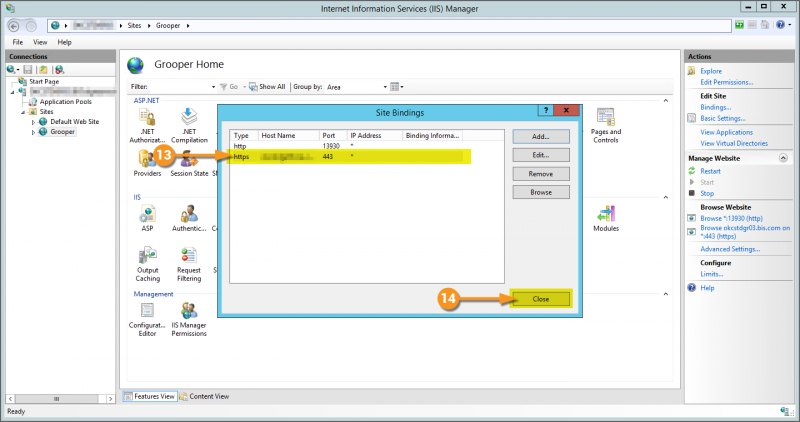Image resolution: width=800 pixels, height=422 pixels.
Task: Open the View menu
Action: pyautogui.click(x=40, y=42)
